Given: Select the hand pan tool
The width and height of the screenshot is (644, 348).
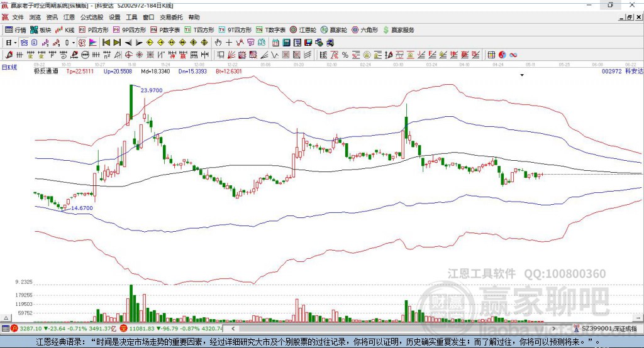Looking at the screenshot, I should coord(218,43).
